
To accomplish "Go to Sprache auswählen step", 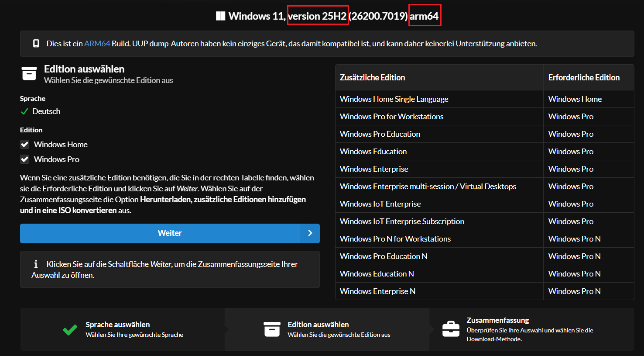I will (123, 329).
